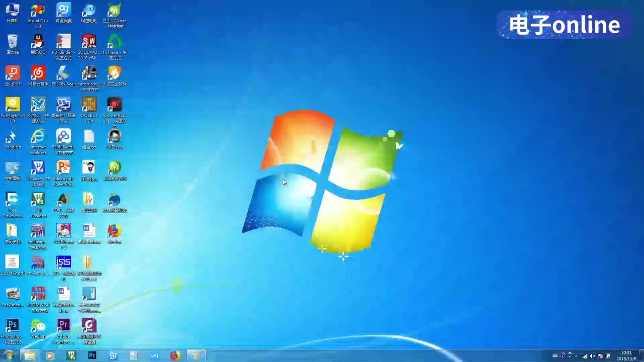This screenshot has height=362, width=644.
Task: Open the NetEase Cloud Music red icon
Action: click(38, 76)
